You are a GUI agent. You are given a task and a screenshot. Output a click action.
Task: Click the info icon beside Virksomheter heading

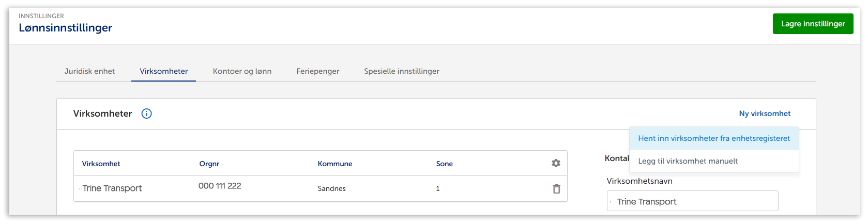click(147, 114)
